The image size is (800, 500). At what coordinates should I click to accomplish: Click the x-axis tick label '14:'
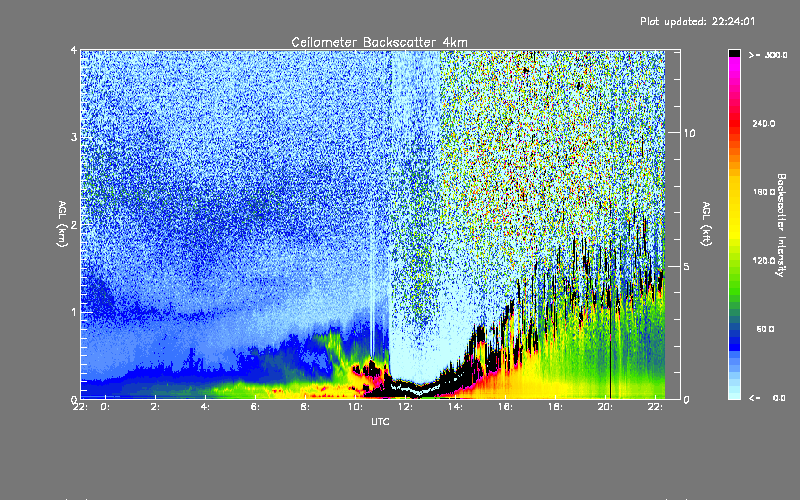(x=455, y=407)
